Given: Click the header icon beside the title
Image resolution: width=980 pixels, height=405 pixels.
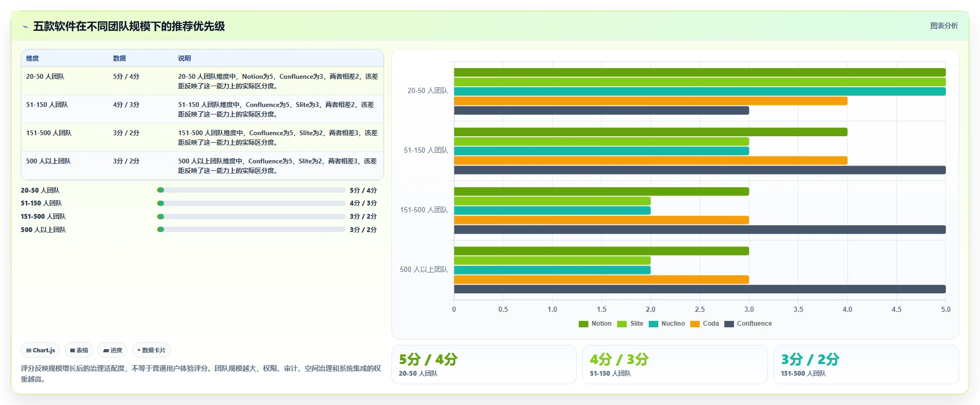Looking at the screenshot, I should (x=25, y=27).
